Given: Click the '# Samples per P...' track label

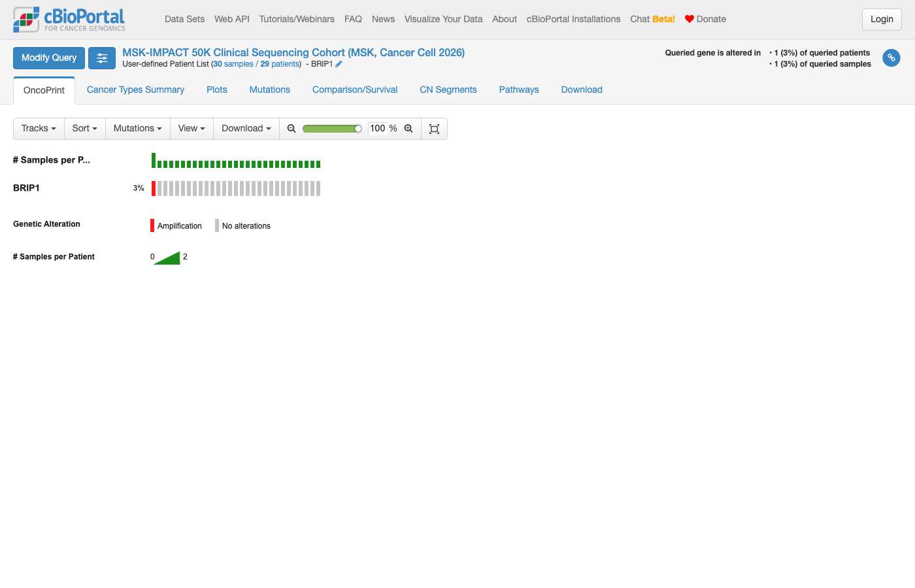Looking at the screenshot, I should pos(52,160).
